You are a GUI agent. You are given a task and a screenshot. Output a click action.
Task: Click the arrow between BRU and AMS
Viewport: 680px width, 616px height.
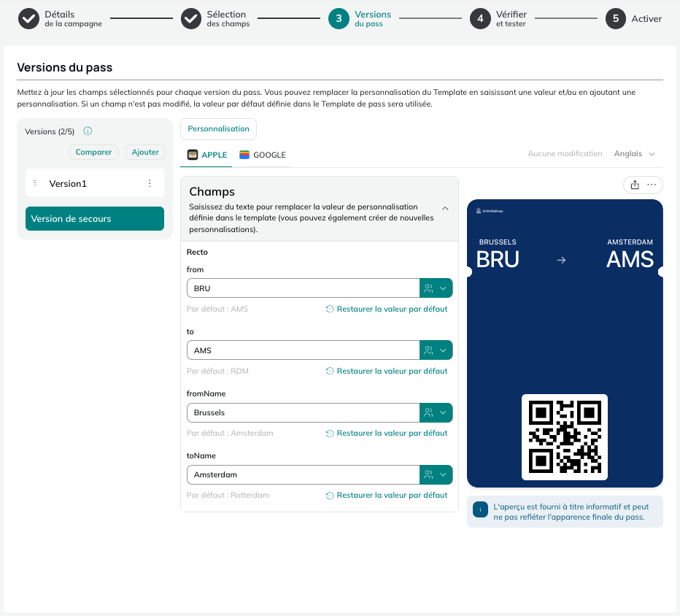tap(561, 261)
